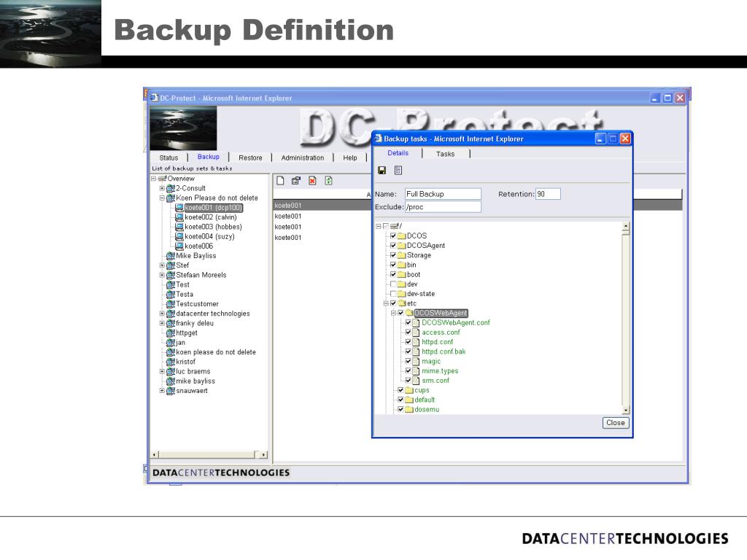Image resolution: width=747 pixels, height=560 pixels.
Task: Uncheck the DCOSAgent folder checkbox
Action: (393, 245)
